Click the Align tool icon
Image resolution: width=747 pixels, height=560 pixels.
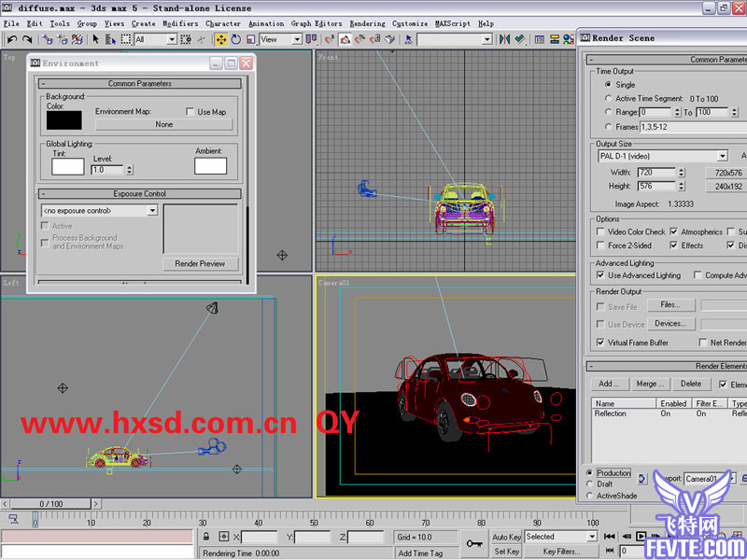coord(520,39)
